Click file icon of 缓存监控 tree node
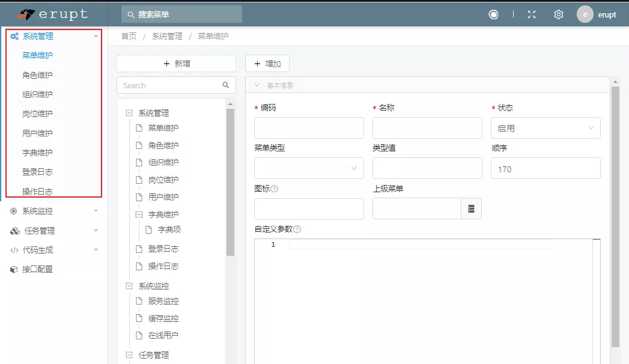Viewport: 629px width, 364px height. [x=139, y=318]
